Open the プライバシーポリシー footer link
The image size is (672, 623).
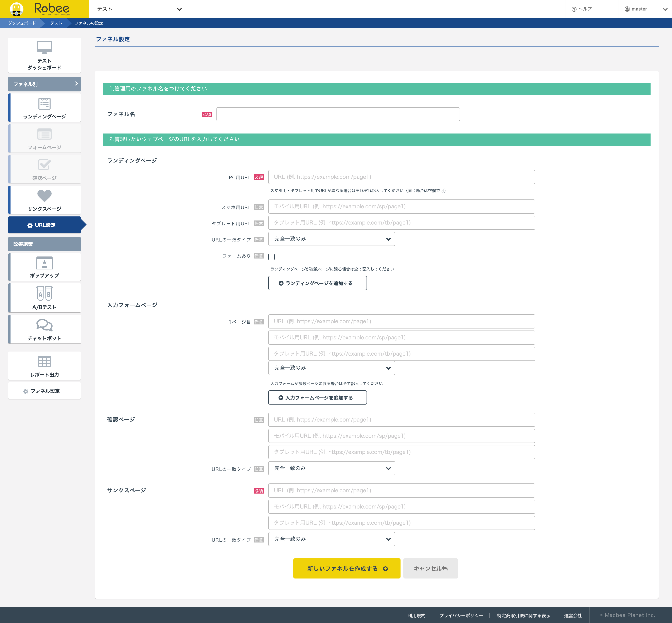pos(461,616)
